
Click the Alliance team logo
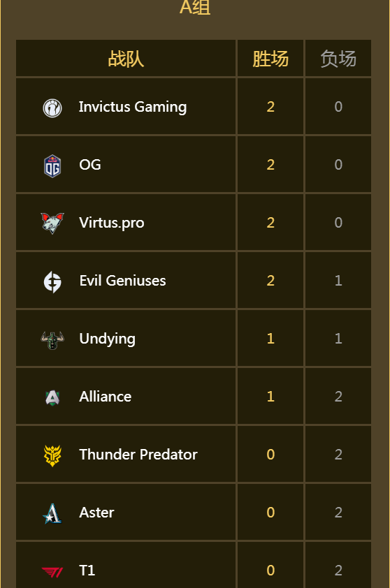click(52, 397)
